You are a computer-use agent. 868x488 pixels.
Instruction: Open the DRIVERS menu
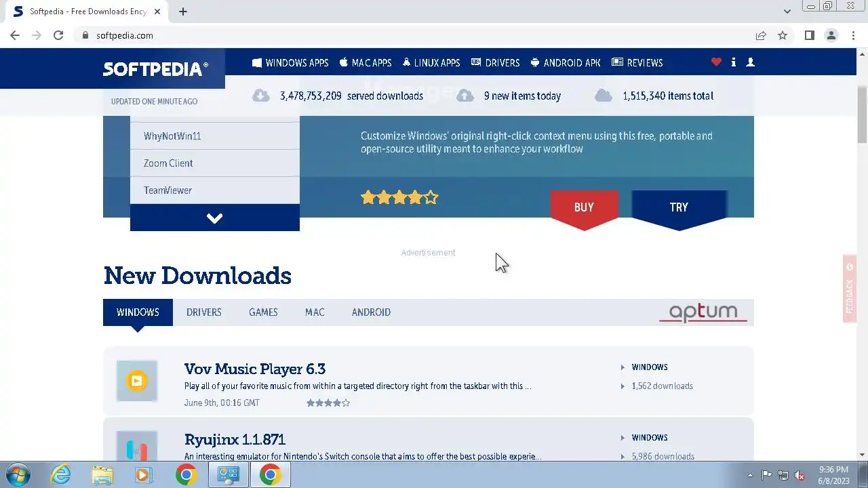(x=495, y=62)
